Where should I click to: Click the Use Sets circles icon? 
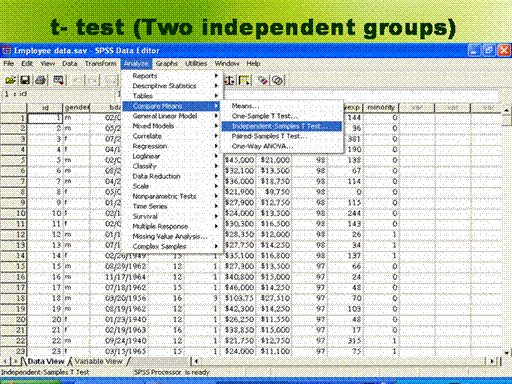tap(278, 80)
